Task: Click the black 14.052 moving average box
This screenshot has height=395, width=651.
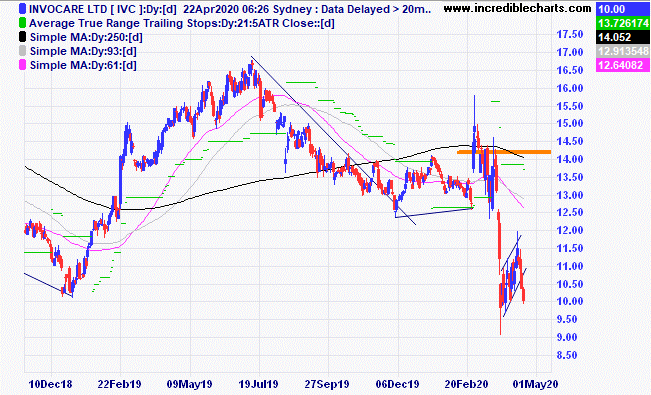Action: (623, 37)
